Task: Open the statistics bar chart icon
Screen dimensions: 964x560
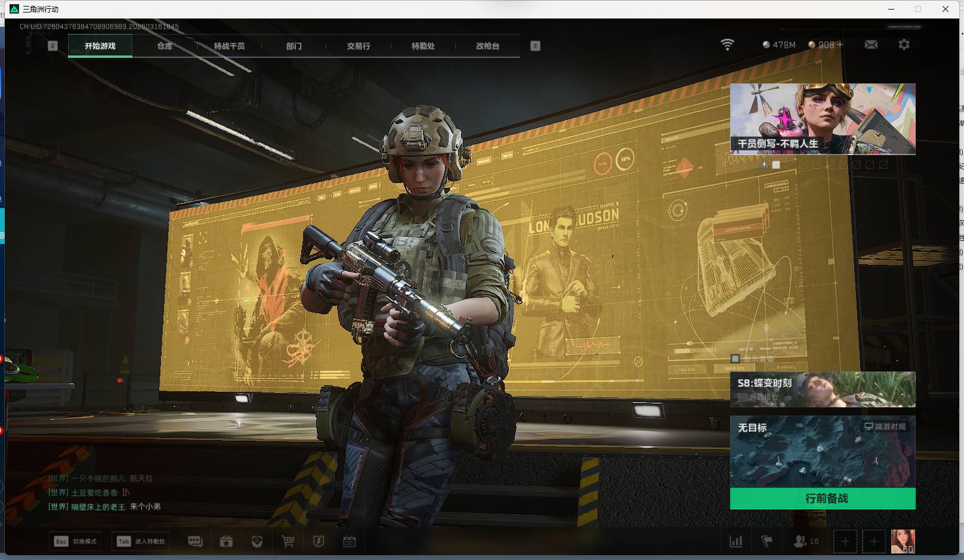Action: [x=736, y=542]
